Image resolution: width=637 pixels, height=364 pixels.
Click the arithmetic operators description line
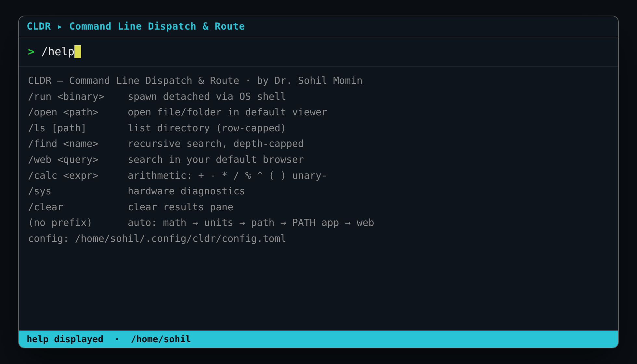(227, 175)
